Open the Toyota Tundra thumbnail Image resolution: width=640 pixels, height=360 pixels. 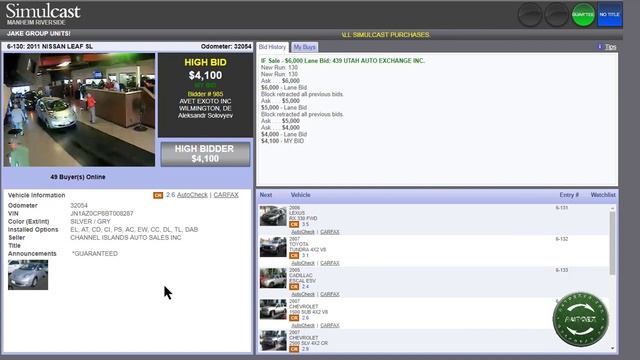(x=273, y=247)
